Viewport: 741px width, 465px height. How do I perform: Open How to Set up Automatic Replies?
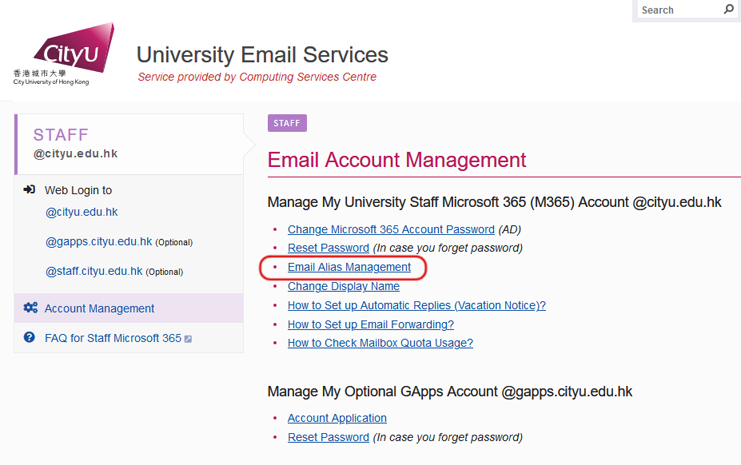coord(416,305)
